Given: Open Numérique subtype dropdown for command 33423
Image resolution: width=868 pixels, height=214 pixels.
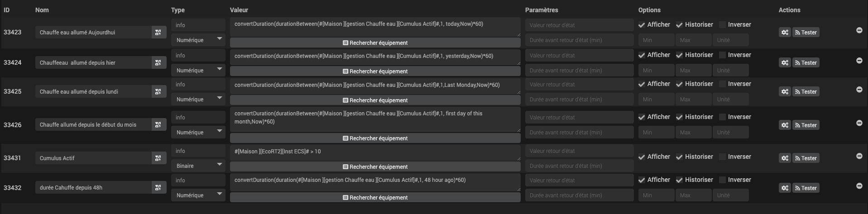Looking at the screenshot, I should point(198,40).
